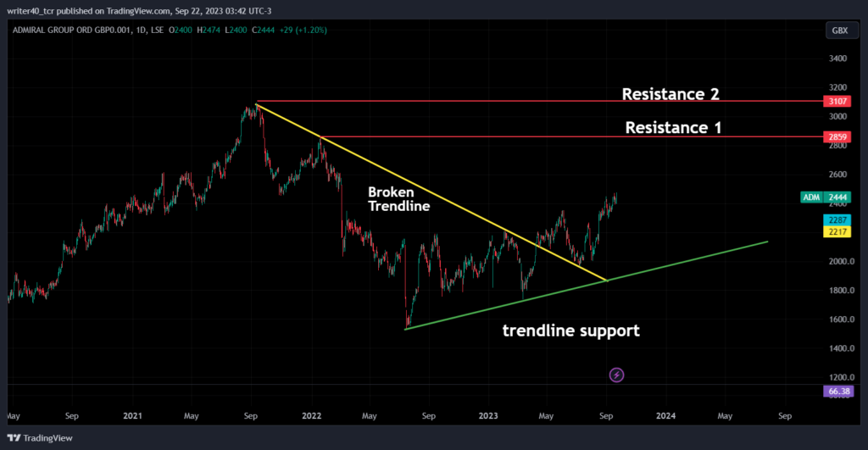Click the purple lightning bolt event icon
Viewport: 868px width, 450px height.
[x=616, y=375]
